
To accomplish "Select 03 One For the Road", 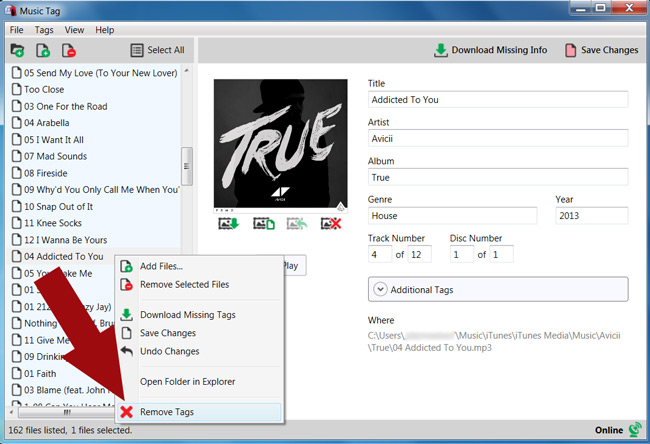I will [x=94, y=106].
